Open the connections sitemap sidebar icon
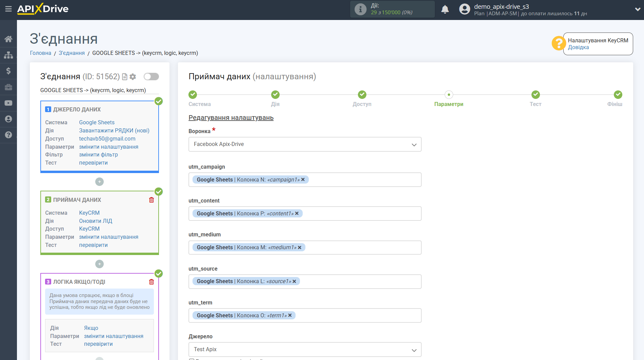This screenshot has height=360, width=644. coord(8,55)
